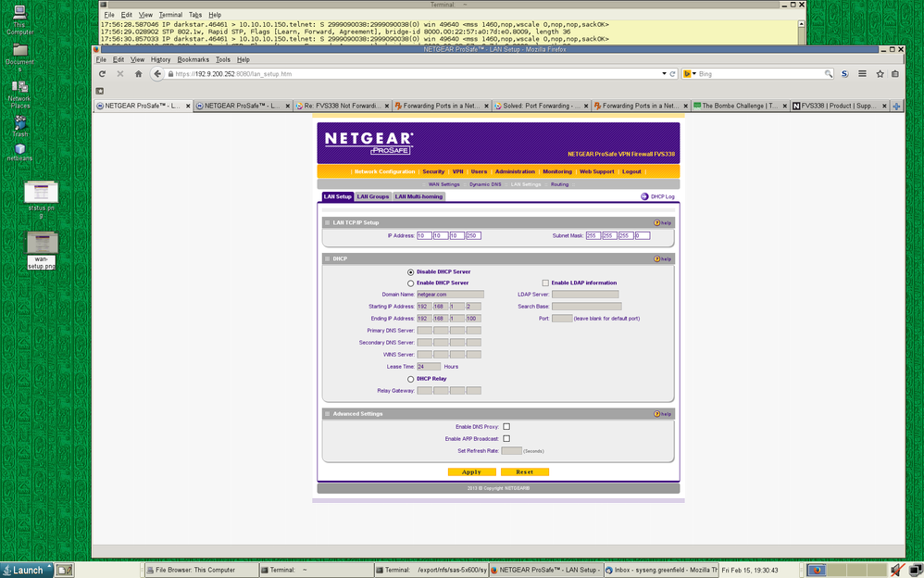
Task: Click the DHCP Log arrow icon
Action: click(x=644, y=196)
